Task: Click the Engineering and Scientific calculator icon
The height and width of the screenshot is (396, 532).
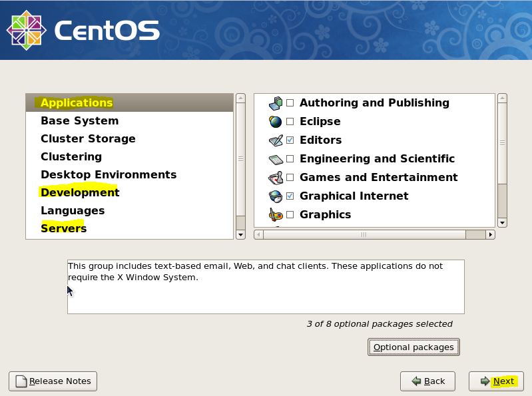Action: (276, 159)
